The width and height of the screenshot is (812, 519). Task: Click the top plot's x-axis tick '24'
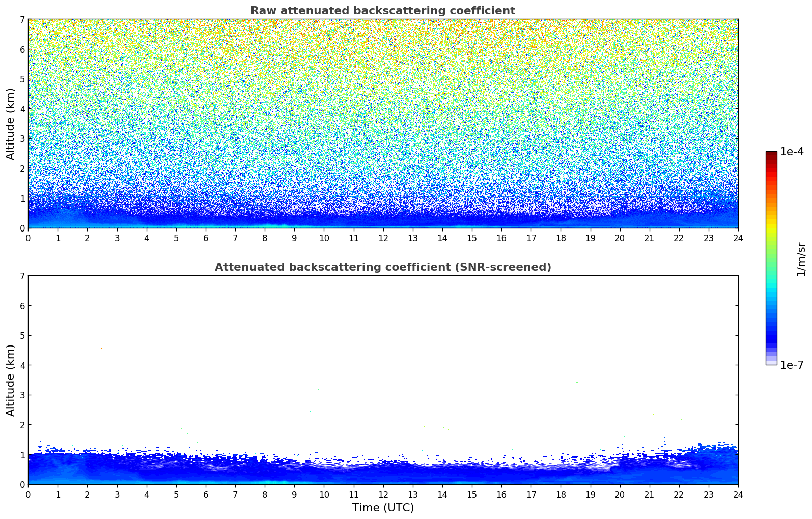pyautogui.click(x=738, y=238)
